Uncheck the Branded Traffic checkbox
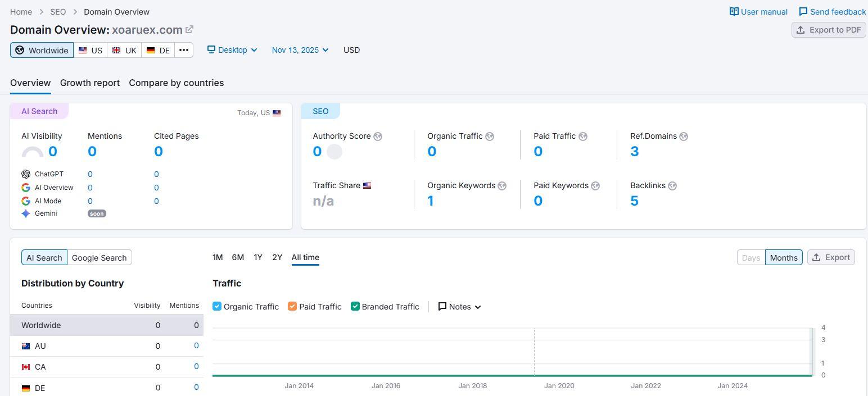 pos(355,306)
